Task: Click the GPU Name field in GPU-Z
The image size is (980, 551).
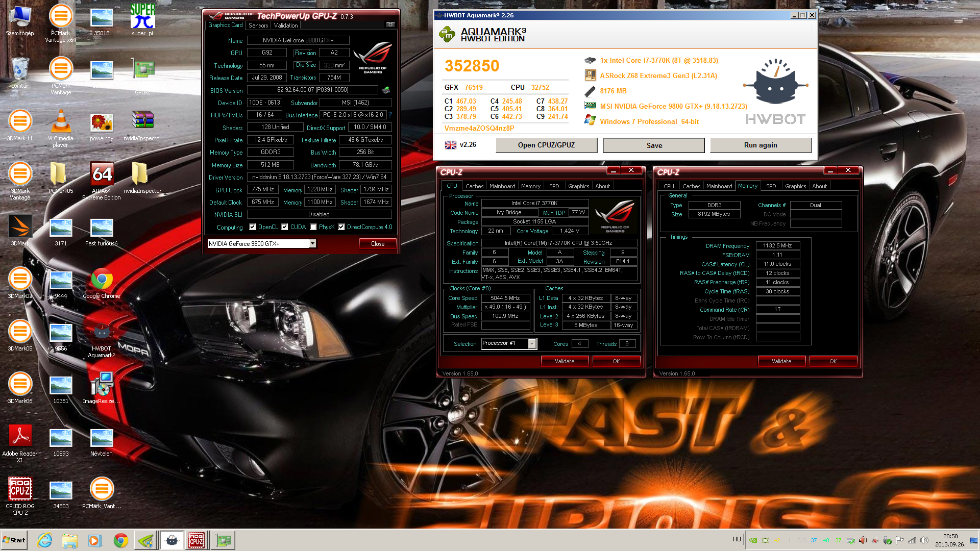Action: tap(298, 40)
